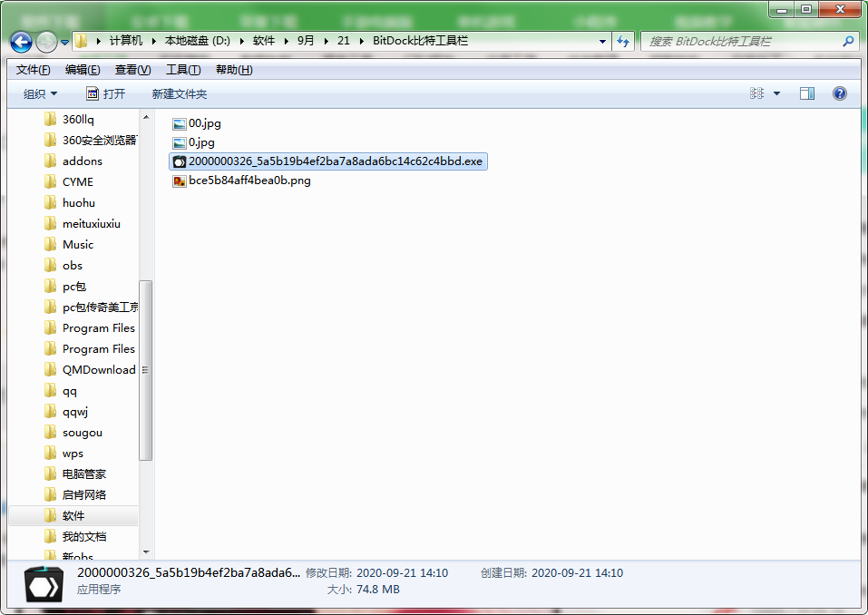Select the 0.jpg file
Screen dimensions: 868x615
tap(194, 142)
